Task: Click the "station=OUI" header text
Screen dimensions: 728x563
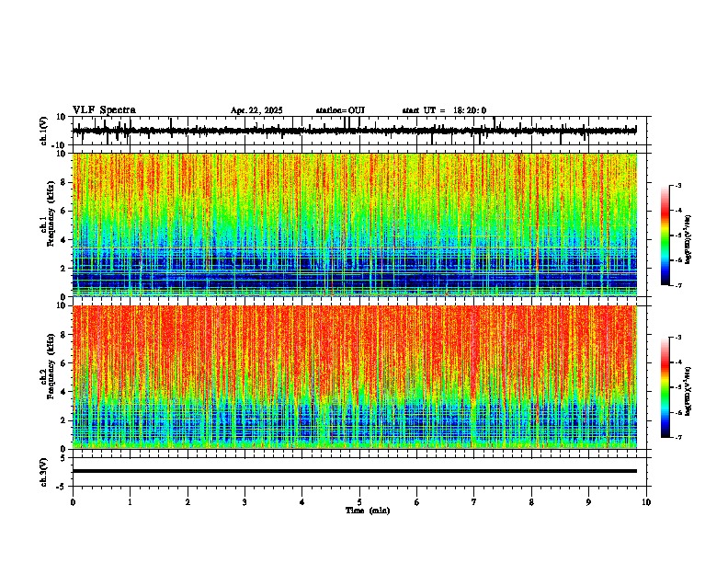Action: click(x=340, y=110)
